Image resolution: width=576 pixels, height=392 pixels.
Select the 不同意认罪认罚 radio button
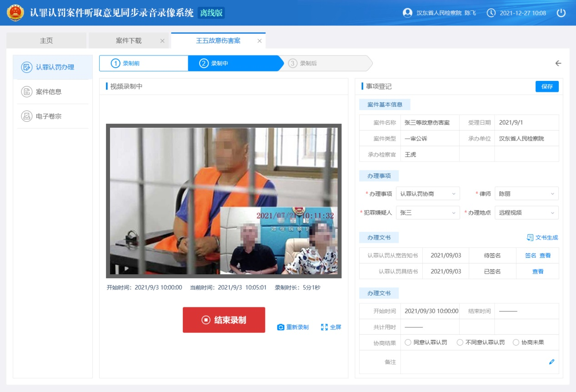459,343
